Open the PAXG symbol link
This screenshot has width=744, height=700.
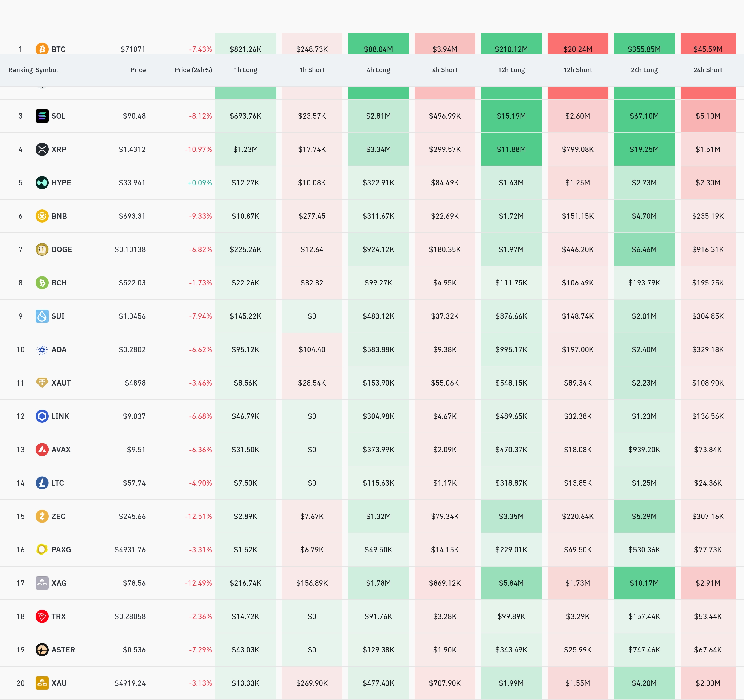tap(61, 550)
